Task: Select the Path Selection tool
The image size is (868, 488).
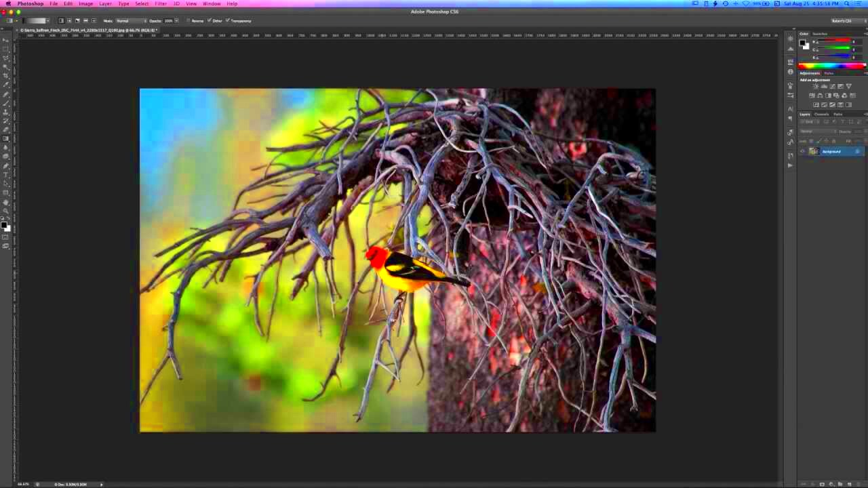Action: [x=6, y=183]
